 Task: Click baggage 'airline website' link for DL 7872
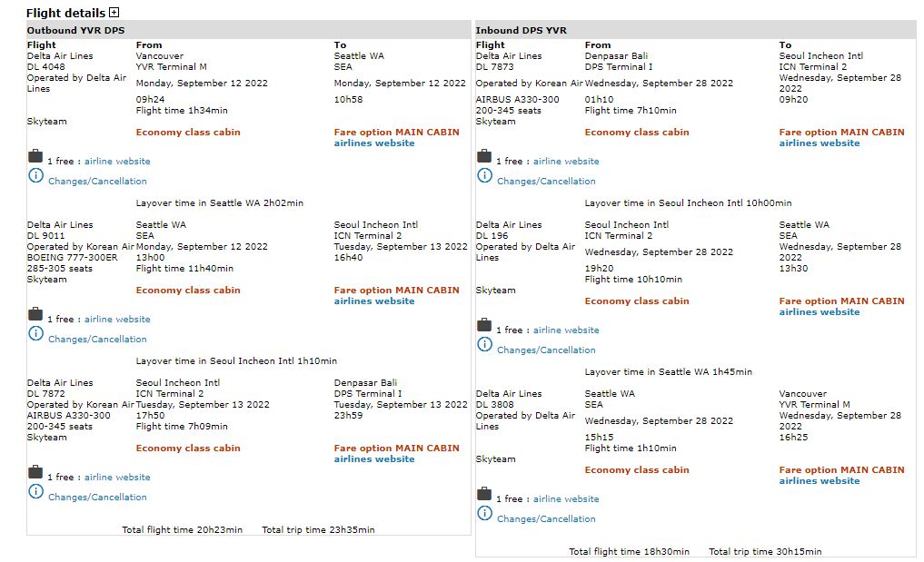pos(117,478)
